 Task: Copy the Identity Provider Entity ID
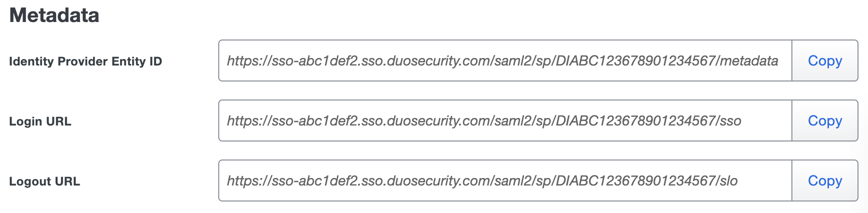click(824, 61)
